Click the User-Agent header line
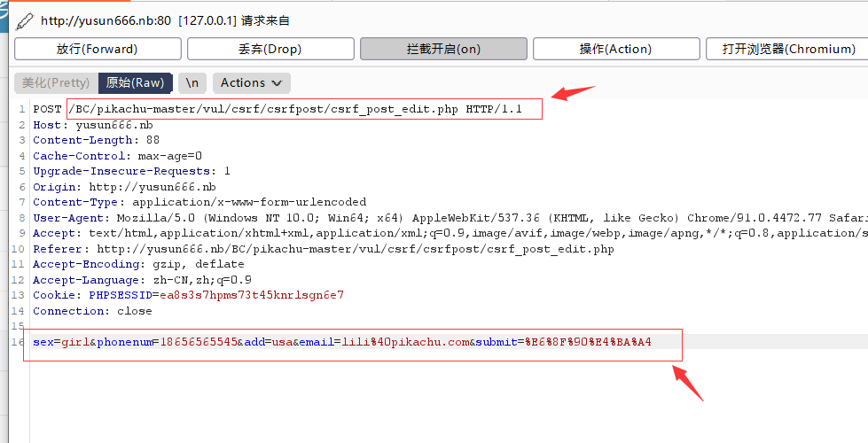Screen dimensions: 868x443 coord(450,218)
